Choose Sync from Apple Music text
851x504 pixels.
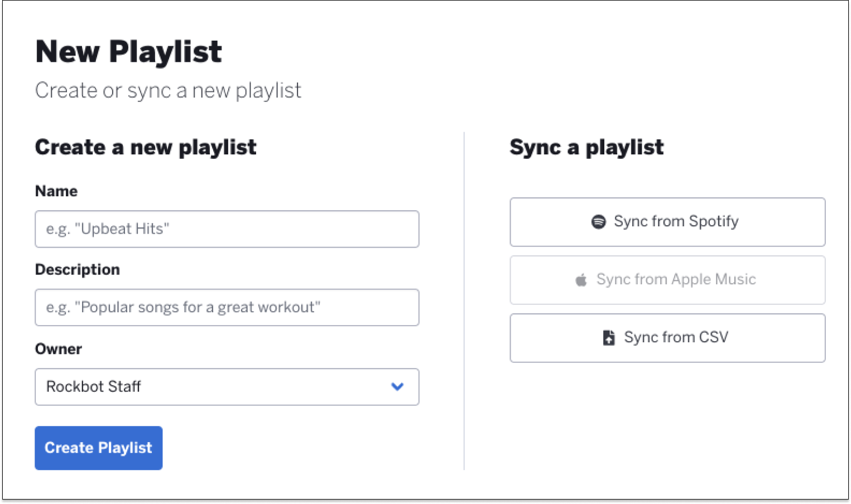pos(676,280)
